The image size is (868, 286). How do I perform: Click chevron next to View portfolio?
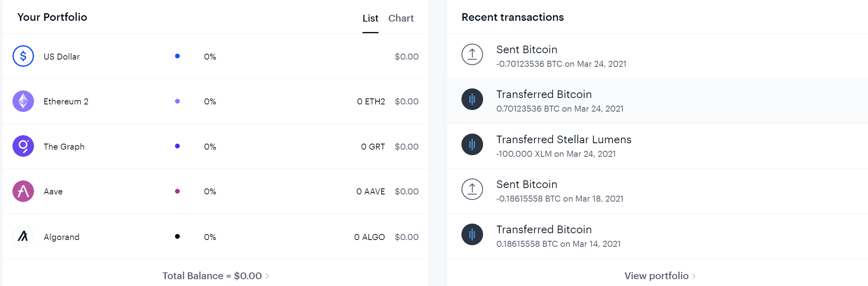694,276
